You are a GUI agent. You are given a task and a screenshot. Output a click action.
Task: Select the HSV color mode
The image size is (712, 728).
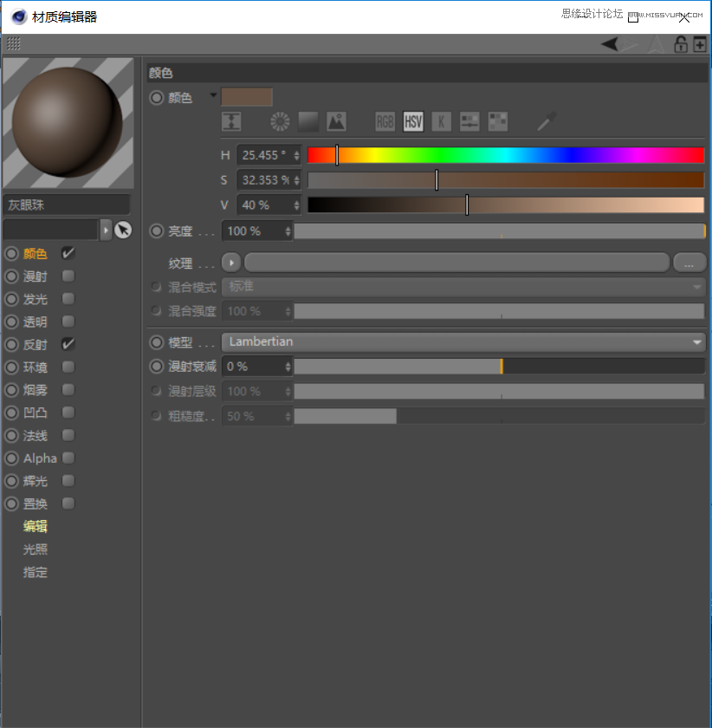(x=412, y=121)
